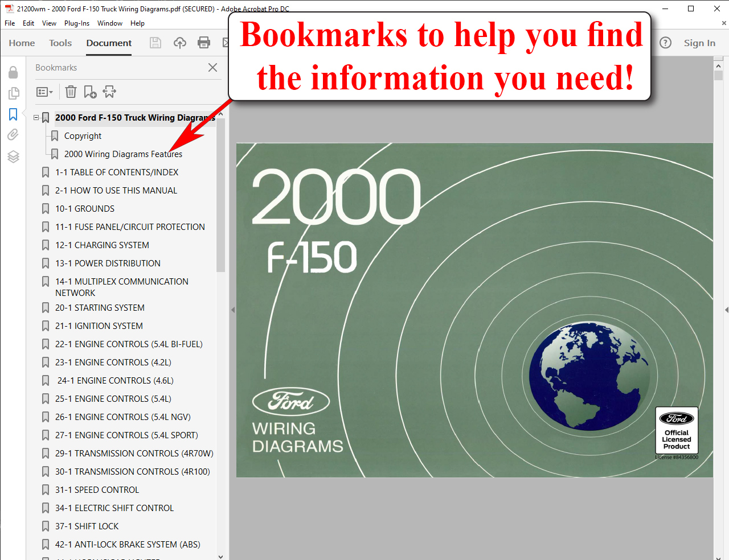Go to 2-1 HOW TO USE THIS MANUAL

point(116,191)
